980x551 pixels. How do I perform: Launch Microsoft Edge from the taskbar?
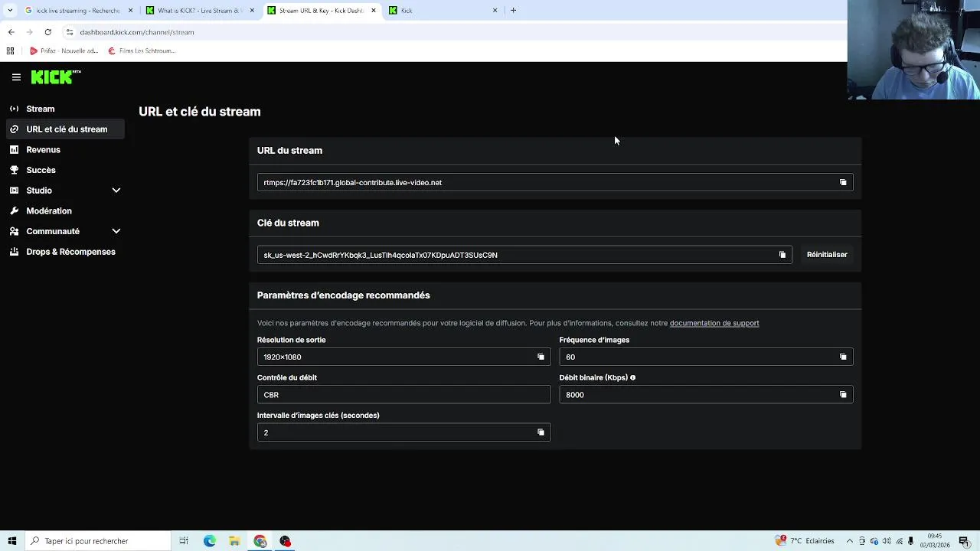pos(210,541)
